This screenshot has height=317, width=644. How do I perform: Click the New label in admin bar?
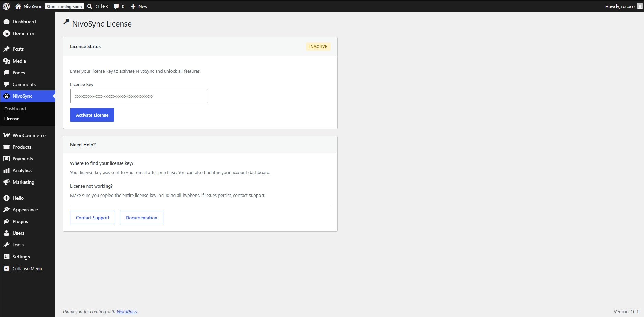coord(143,6)
